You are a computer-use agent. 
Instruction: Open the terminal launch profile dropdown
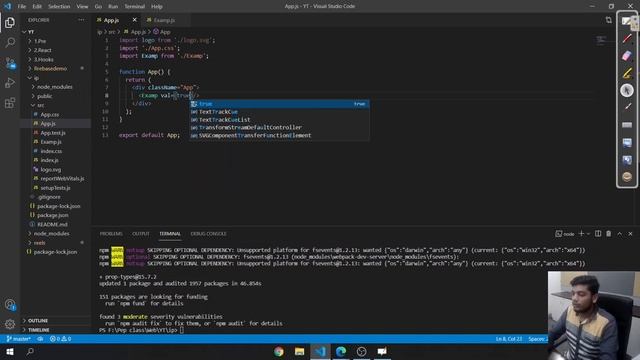click(588, 233)
